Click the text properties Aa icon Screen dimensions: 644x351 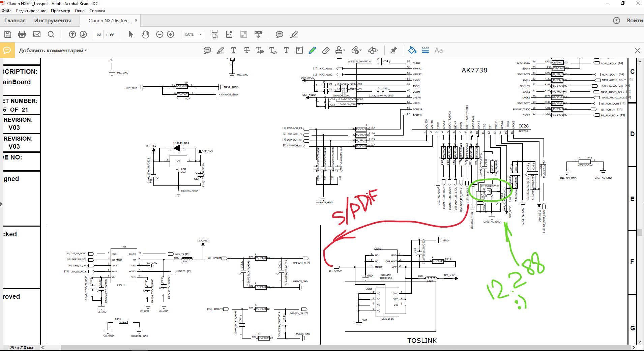click(439, 50)
